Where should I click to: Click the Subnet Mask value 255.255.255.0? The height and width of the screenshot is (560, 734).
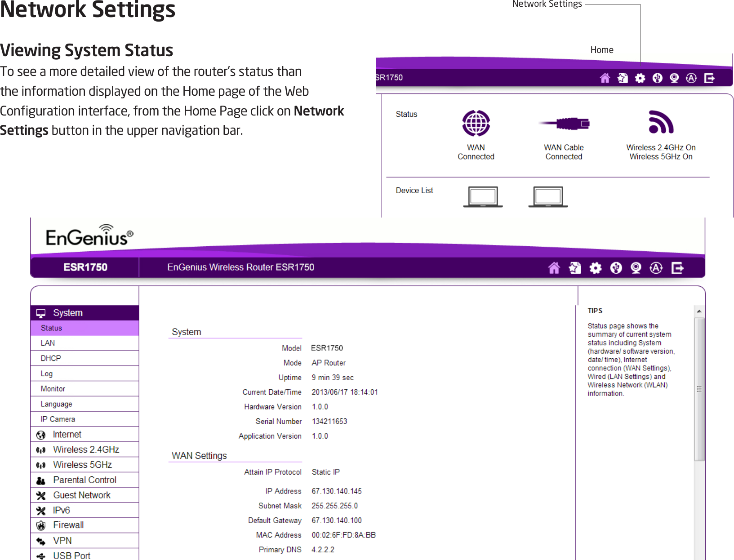point(335,506)
